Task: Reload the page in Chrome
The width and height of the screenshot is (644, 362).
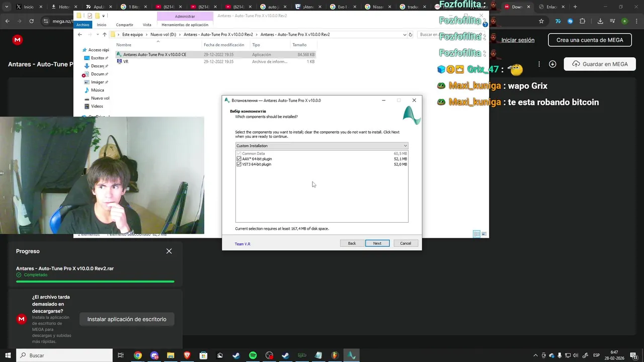Action: (x=31, y=21)
